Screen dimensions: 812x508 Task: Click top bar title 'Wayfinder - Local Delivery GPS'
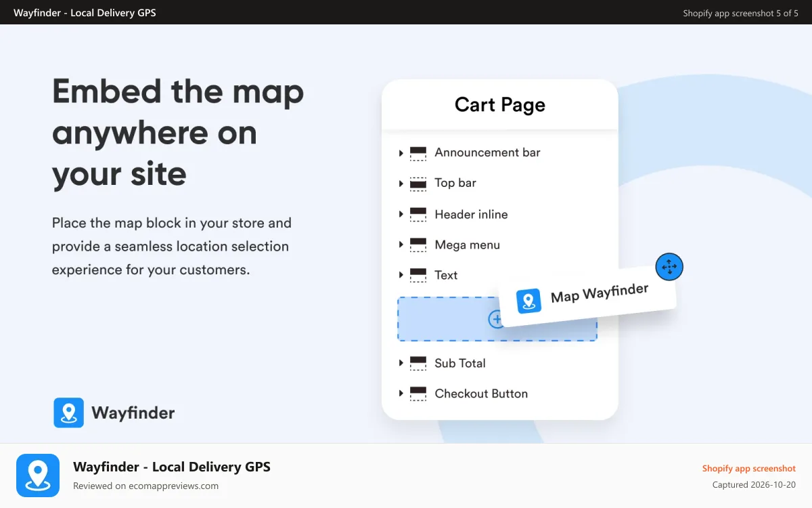(x=85, y=13)
